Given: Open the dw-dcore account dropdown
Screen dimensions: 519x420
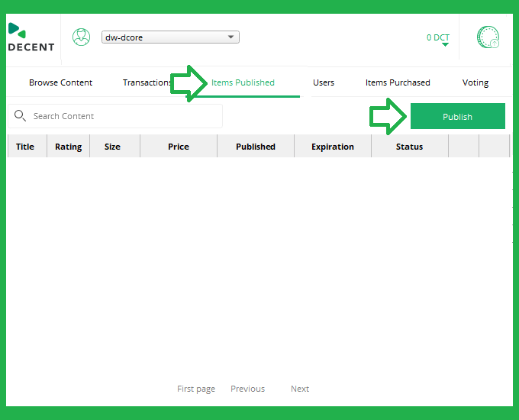Looking at the screenshot, I should pos(170,37).
